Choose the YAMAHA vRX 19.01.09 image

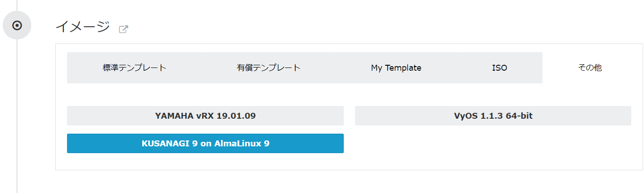pyautogui.click(x=205, y=116)
